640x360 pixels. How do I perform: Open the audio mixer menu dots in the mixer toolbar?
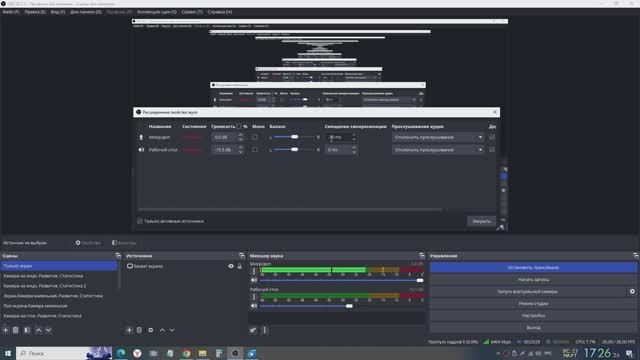[x=264, y=330]
